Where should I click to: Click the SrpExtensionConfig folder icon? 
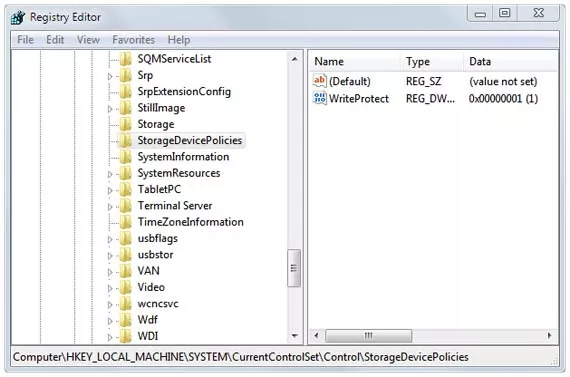click(x=125, y=91)
